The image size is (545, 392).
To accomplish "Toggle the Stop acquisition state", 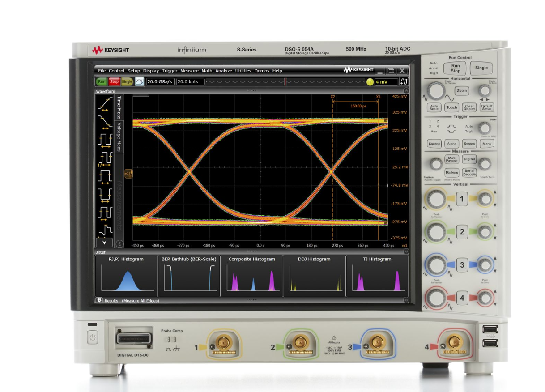I will (114, 82).
